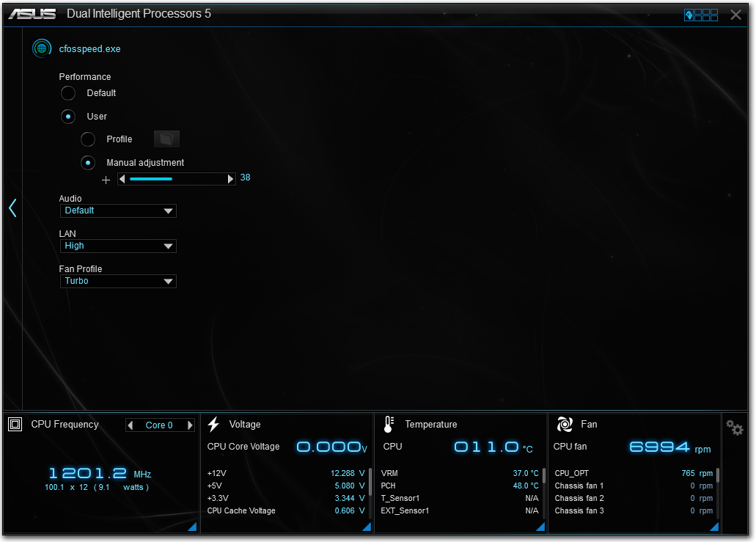Open monitor settings gear icon
This screenshot has height=542, width=756.
tap(735, 428)
